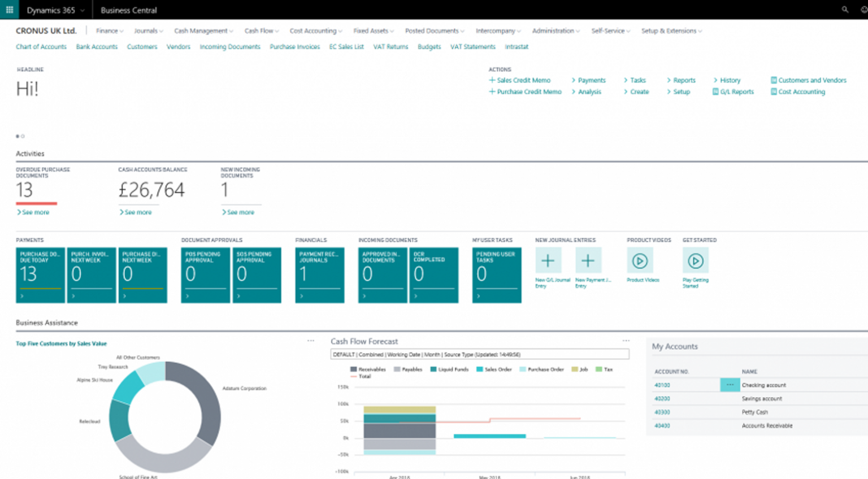
Task: Click the Customers and Vendors action
Action: click(x=809, y=80)
